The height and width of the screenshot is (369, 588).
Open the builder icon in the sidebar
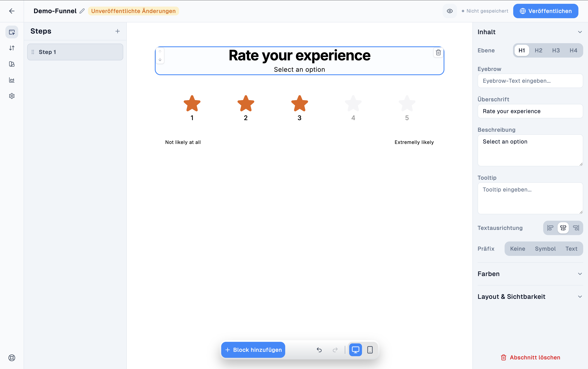point(12,32)
